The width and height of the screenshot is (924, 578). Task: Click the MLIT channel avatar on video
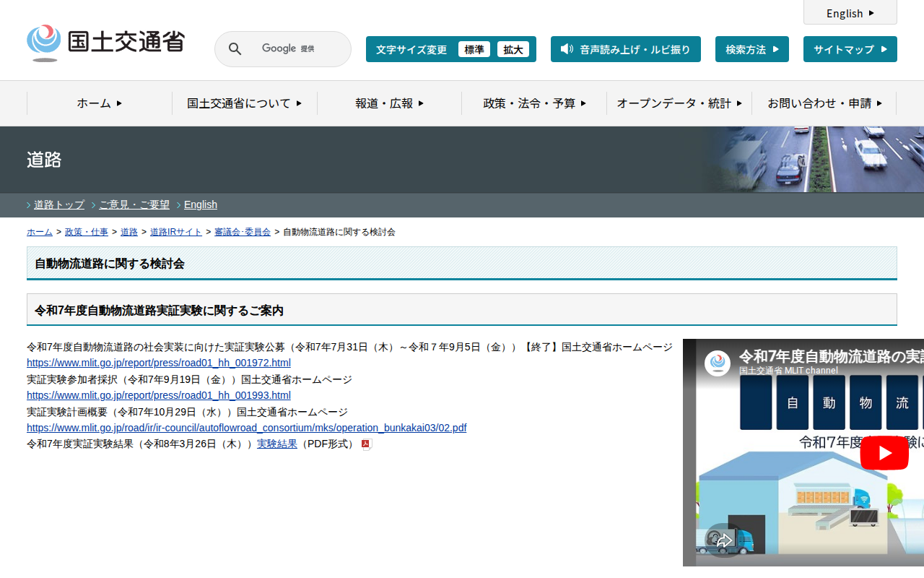click(x=718, y=363)
